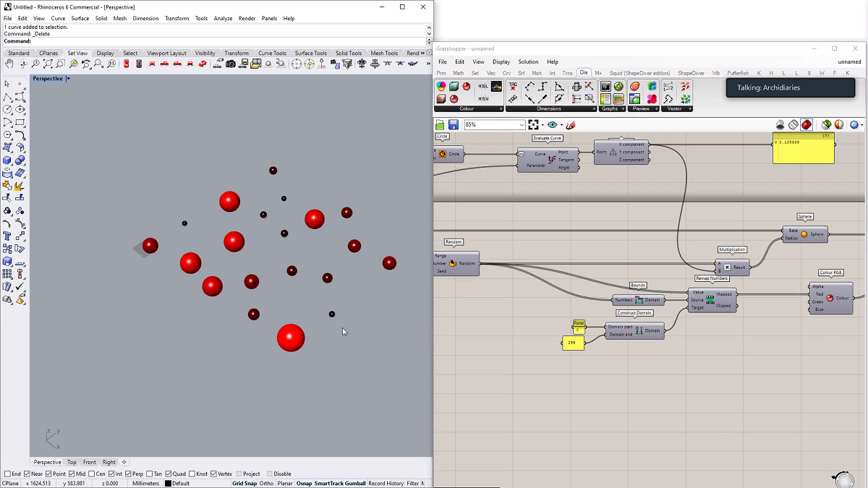
Task: Pick the HSL colour icon in the Colour palette
Action: pyautogui.click(x=482, y=87)
